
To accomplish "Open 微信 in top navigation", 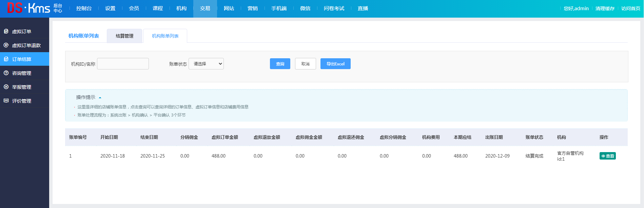I will [x=305, y=8].
